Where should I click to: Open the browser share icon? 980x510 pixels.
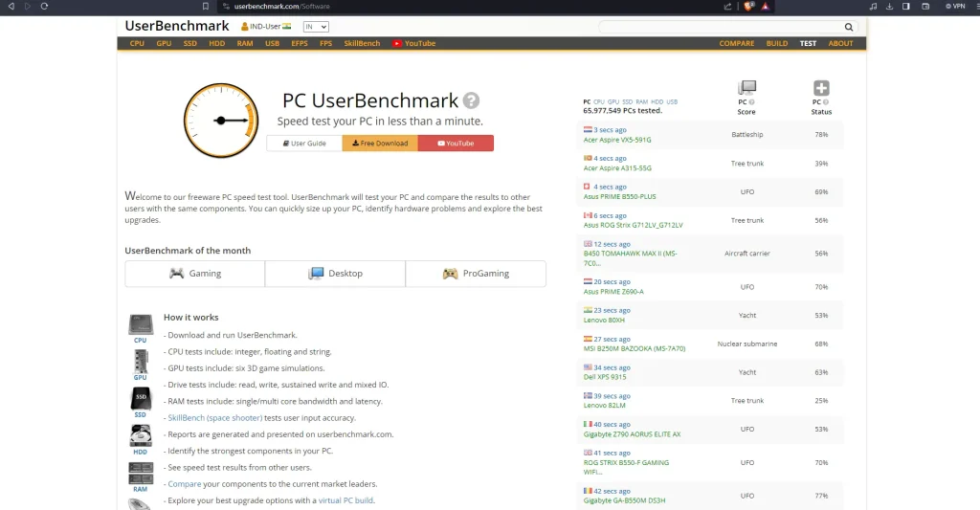pyautogui.click(x=727, y=7)
